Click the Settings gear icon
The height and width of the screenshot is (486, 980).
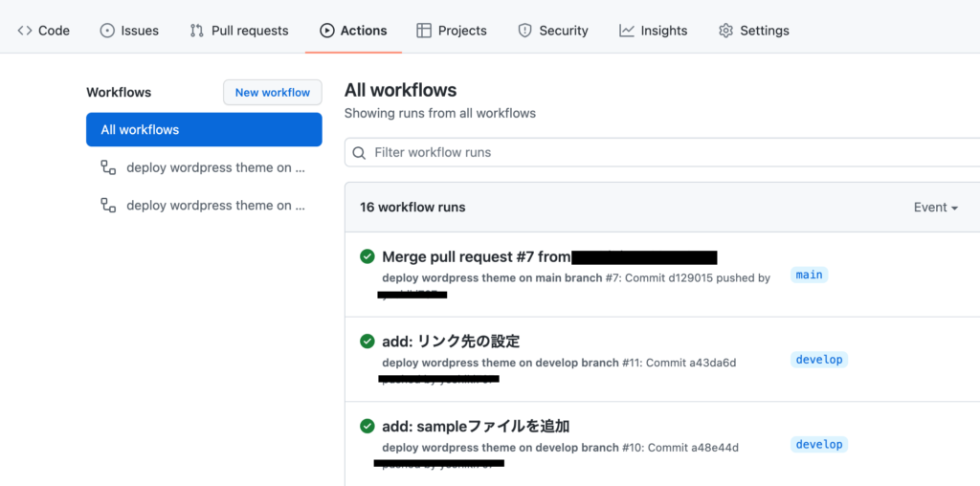[x=725, y=31]
